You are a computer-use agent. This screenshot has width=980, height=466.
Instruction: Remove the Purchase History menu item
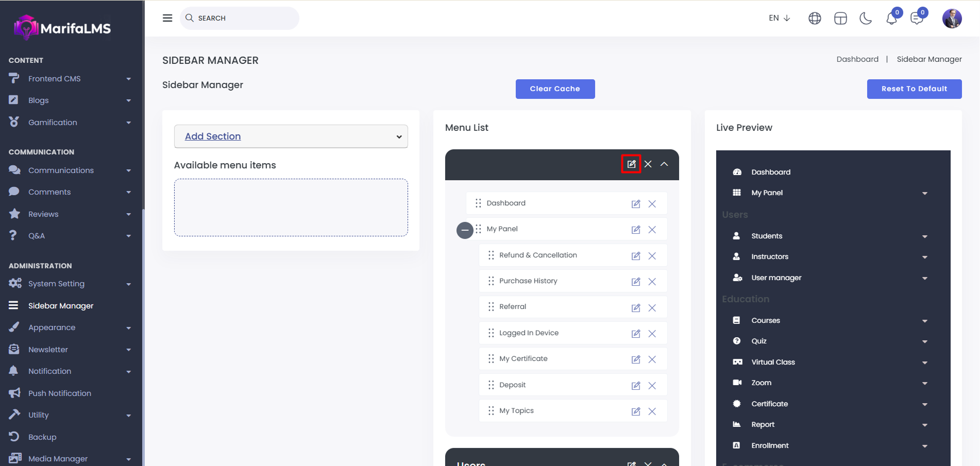coord(652,282)
